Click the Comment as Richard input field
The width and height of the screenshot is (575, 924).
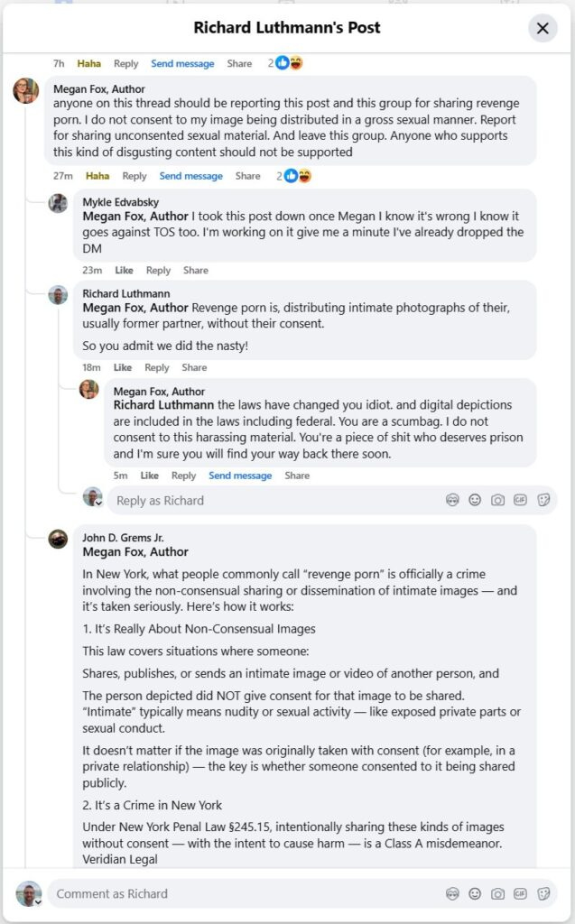[181, 893]
